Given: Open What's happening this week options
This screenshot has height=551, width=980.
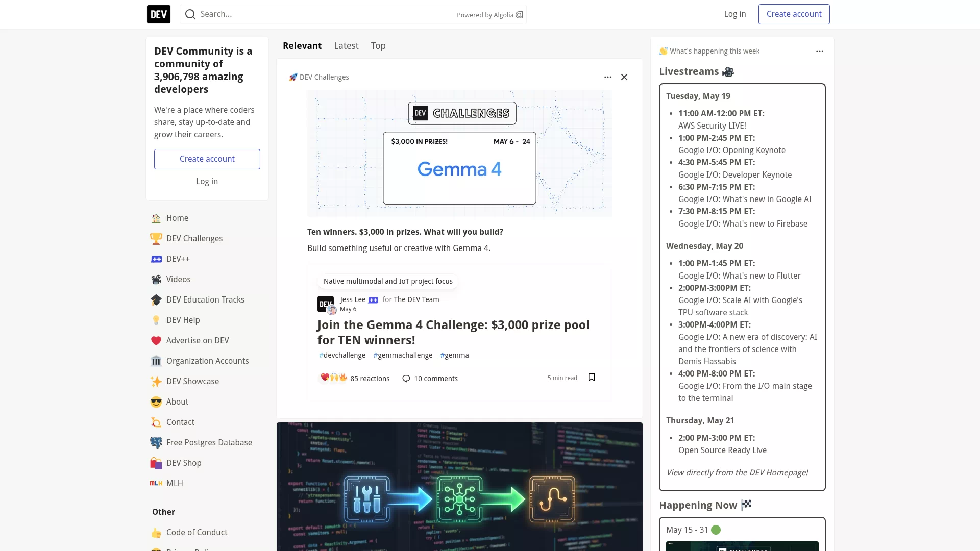Looking at the screenshot, I should point(820,51).
